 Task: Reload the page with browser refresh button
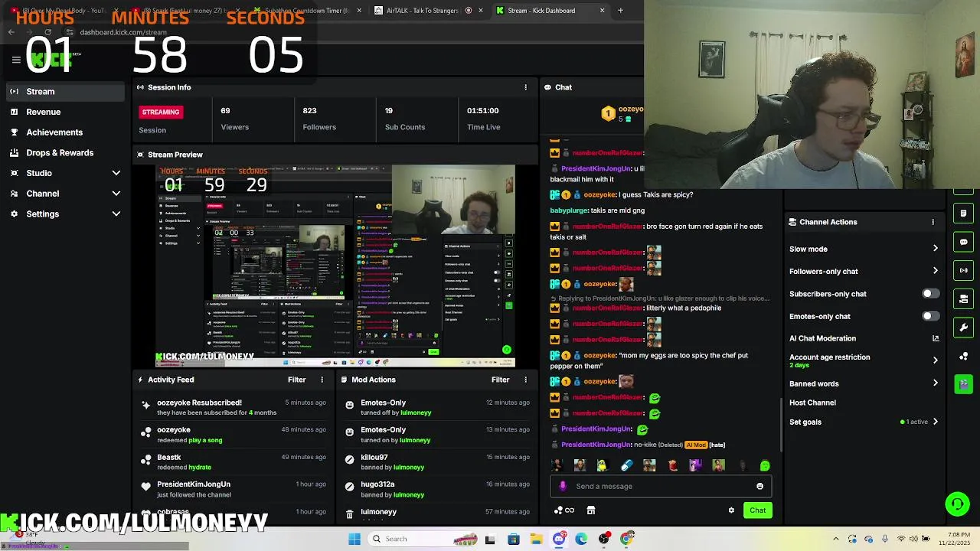47,32
